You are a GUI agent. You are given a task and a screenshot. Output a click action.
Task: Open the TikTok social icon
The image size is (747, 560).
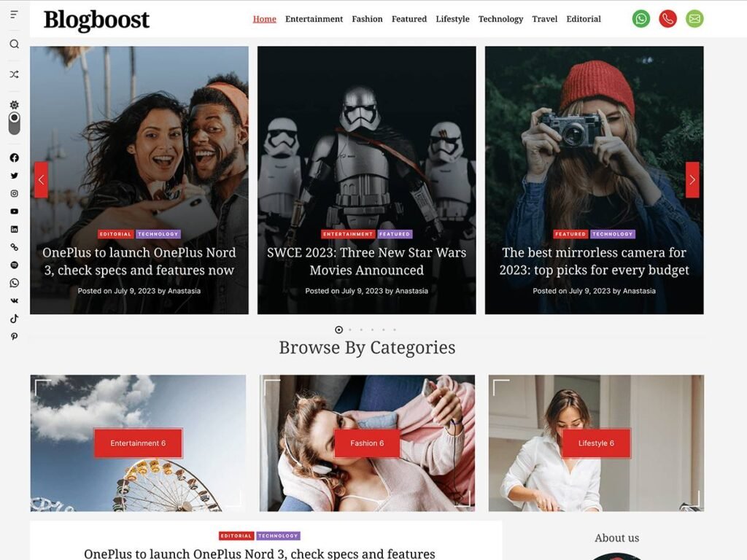pyautogui.click(x=15, y=319)
